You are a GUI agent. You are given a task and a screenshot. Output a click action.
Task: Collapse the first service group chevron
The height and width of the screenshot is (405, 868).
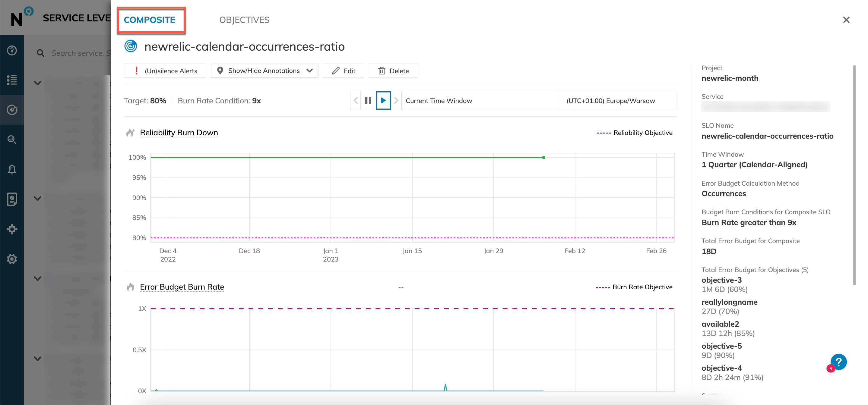(x=38, y=83)
